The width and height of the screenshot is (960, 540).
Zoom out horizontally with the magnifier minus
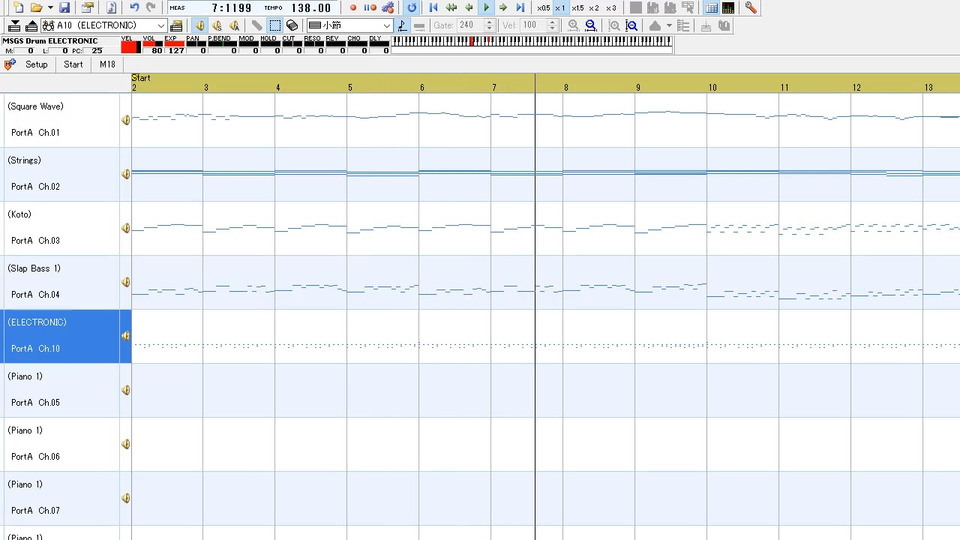tap(591, 26)
